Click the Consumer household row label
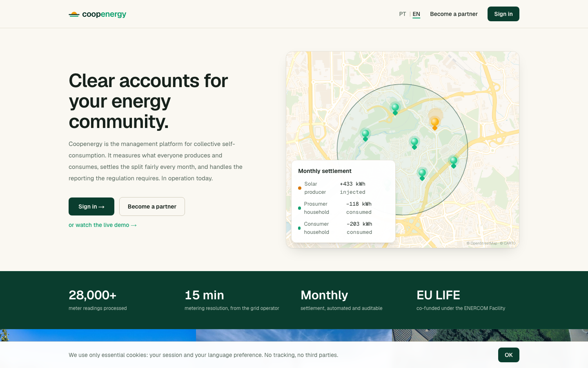The image size is (588, 368). tap(316, 228)
